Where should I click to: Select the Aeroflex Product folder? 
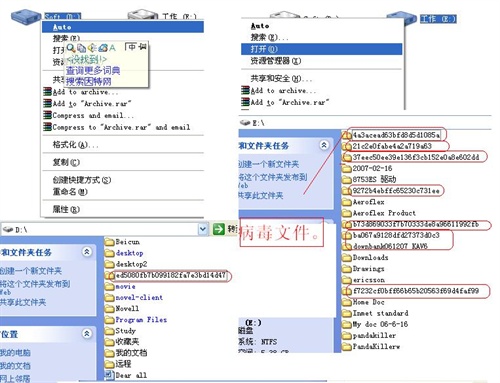(x=384, y=213)
